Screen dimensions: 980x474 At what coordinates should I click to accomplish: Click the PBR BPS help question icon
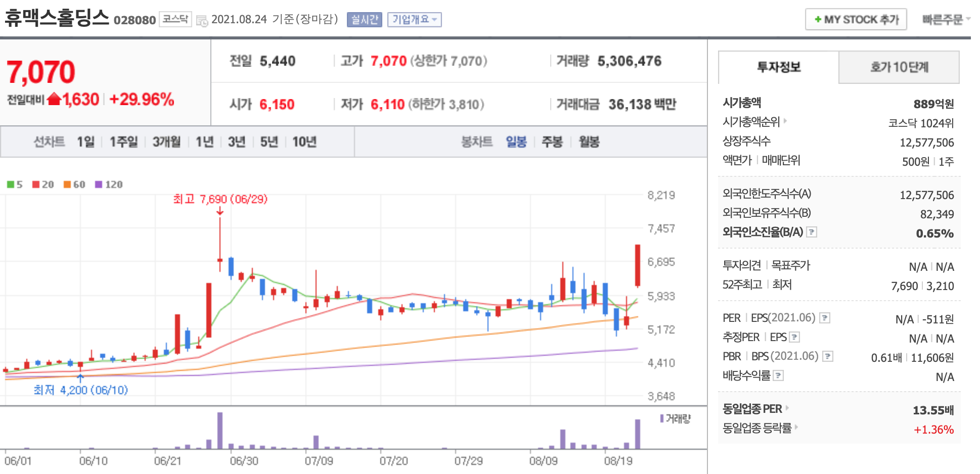click(x=828, y=356)
